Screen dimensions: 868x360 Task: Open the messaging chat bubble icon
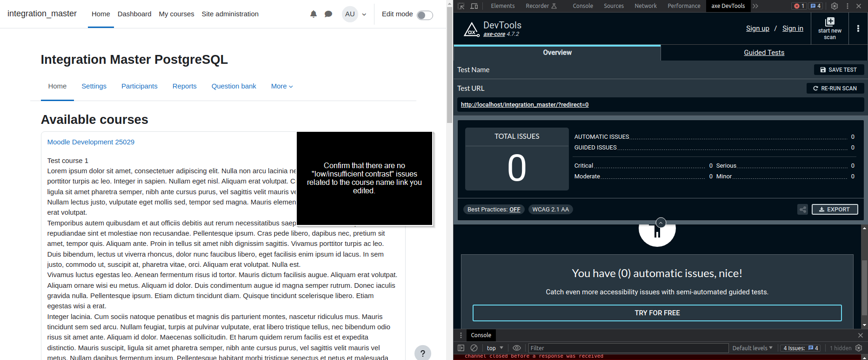tap(328, 14)
